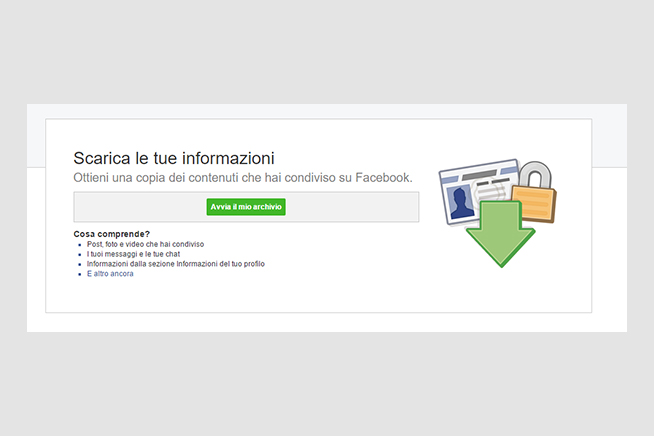Open the E altro ancora link
Screen dimensions: 654x436
pyautogui.click(x=110, y=274)
